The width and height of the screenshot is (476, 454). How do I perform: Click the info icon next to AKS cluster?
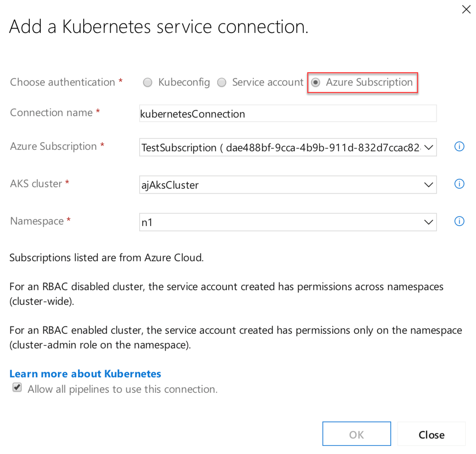459,184
